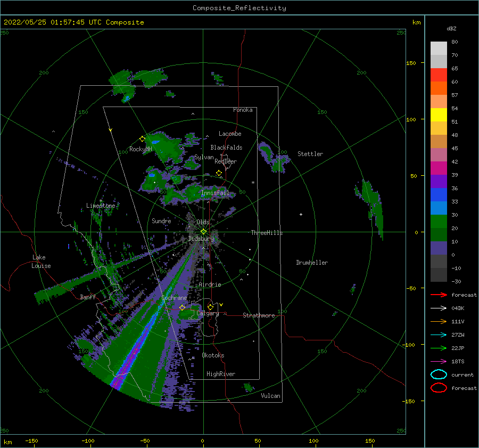The image size is (479, 448).
Task: Select the white 04DK arrow legend icon
Action: click(439, 308)
